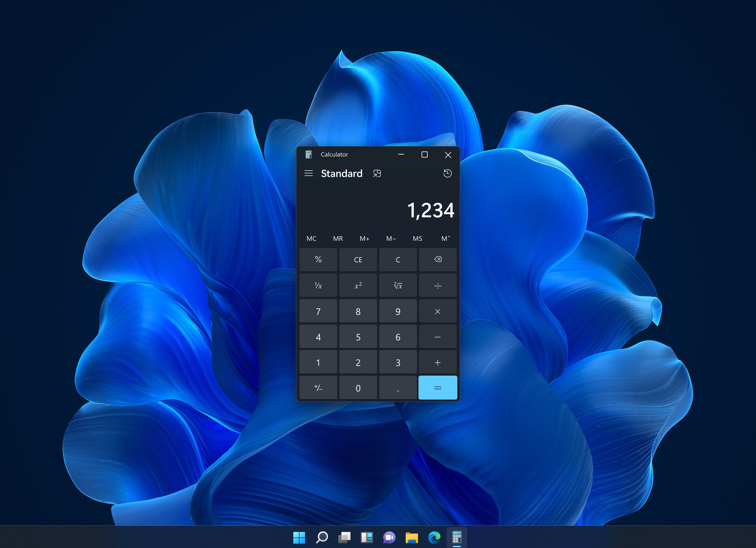Click the plus operator key

click(x=438, y=362)
